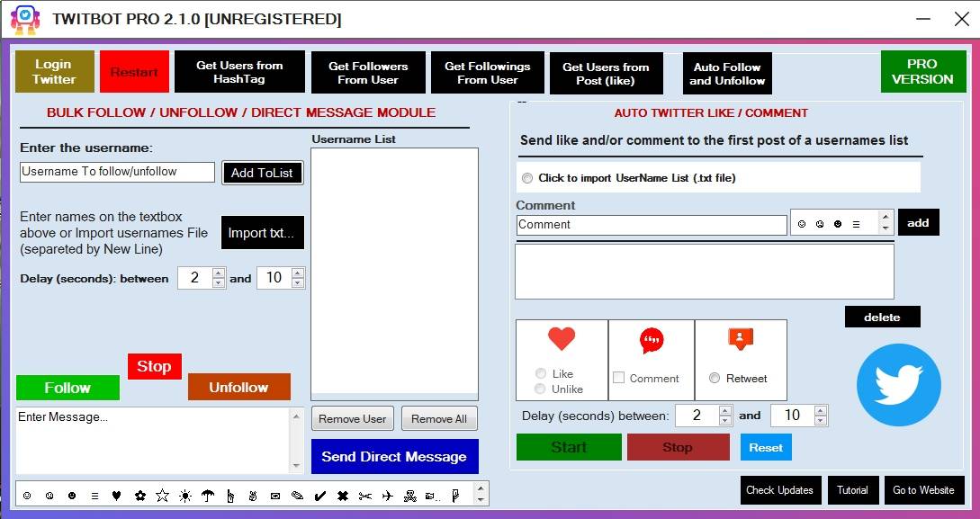980x519 pixels.
Task: Pick the sad face beside the Comment field
Action: 820,224
